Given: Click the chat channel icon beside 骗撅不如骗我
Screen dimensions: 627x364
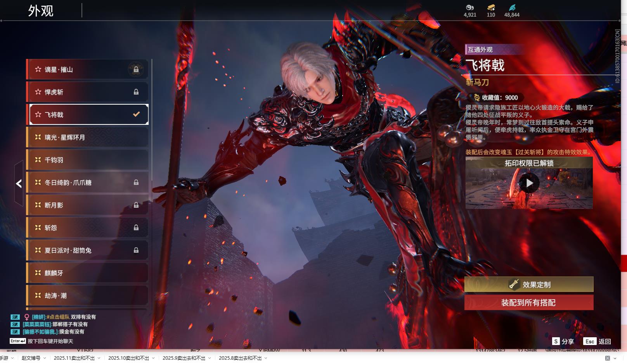Looking at the screenshot, I should pos(15,331).
